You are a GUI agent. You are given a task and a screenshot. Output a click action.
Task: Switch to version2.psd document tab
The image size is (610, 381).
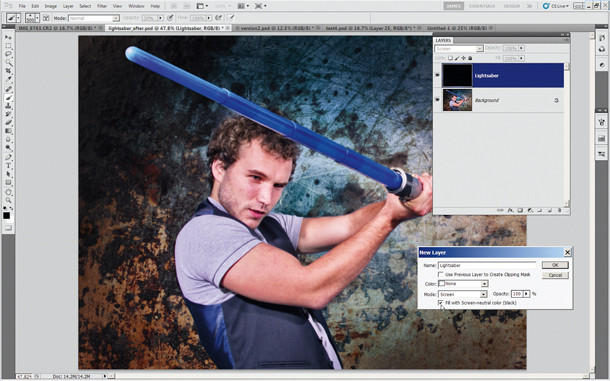point(275,28)
